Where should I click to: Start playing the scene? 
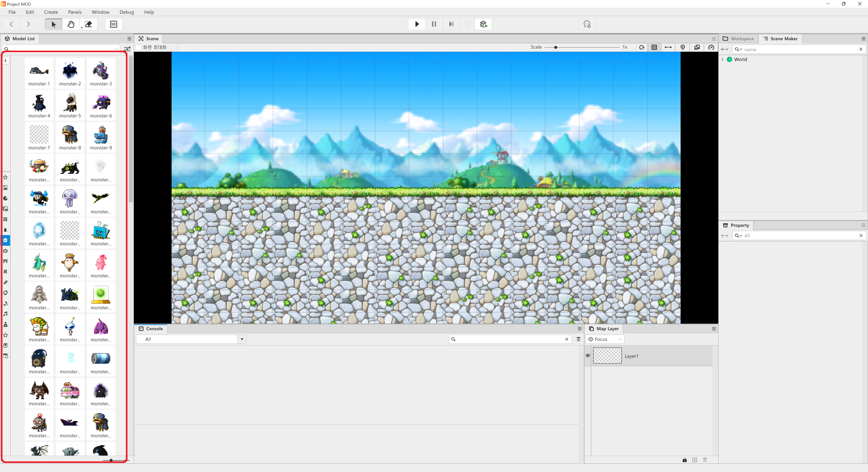click(417, 24)
